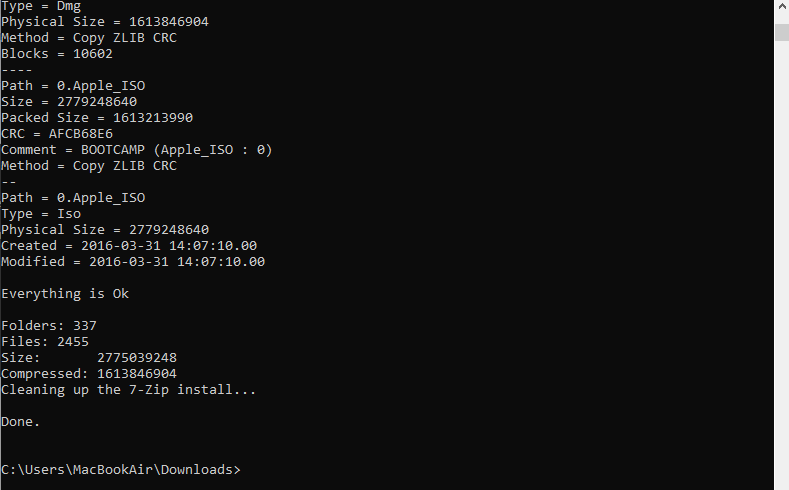The height and width of the screenshot is (490, 789).
Task: Click the "Modified = 2016-03-31" timestamp line
Action: [133, 262]
